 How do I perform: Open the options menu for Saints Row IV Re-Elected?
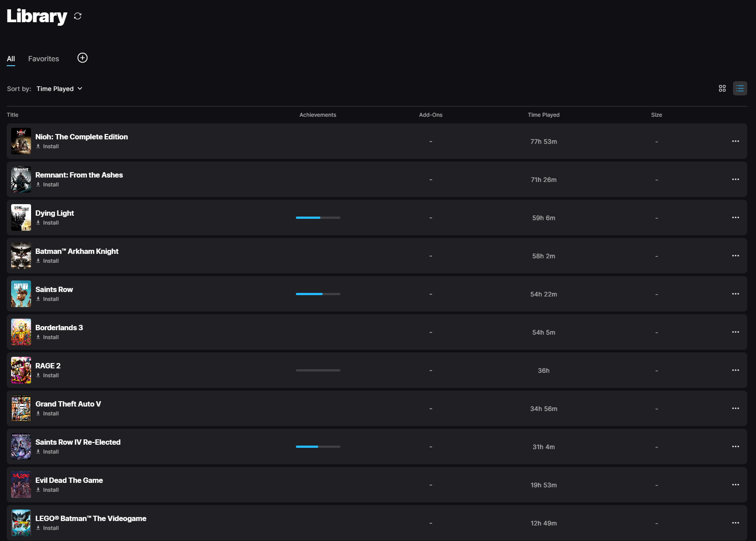(x=736, y=446)
